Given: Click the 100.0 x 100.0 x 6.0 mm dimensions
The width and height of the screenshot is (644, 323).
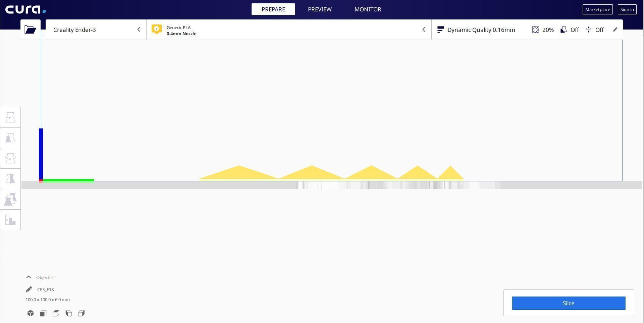Looking at the screenshot, I should (x=48, y=300).
